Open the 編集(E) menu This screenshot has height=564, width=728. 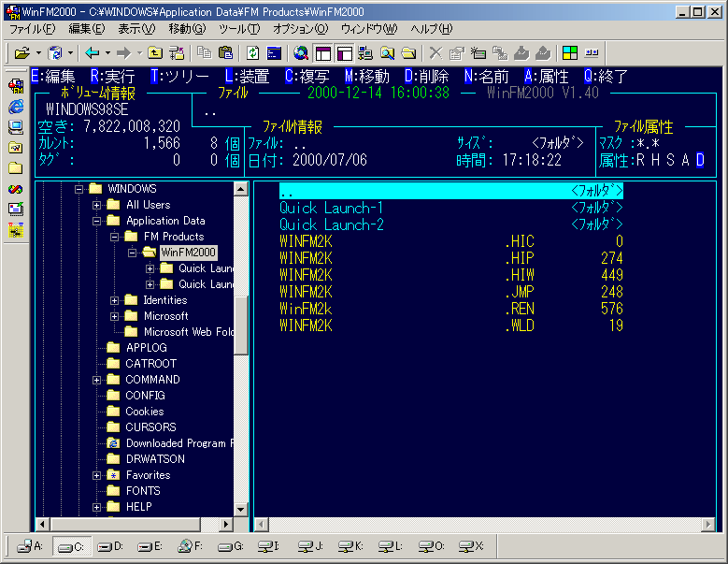[x=87, y=29]
